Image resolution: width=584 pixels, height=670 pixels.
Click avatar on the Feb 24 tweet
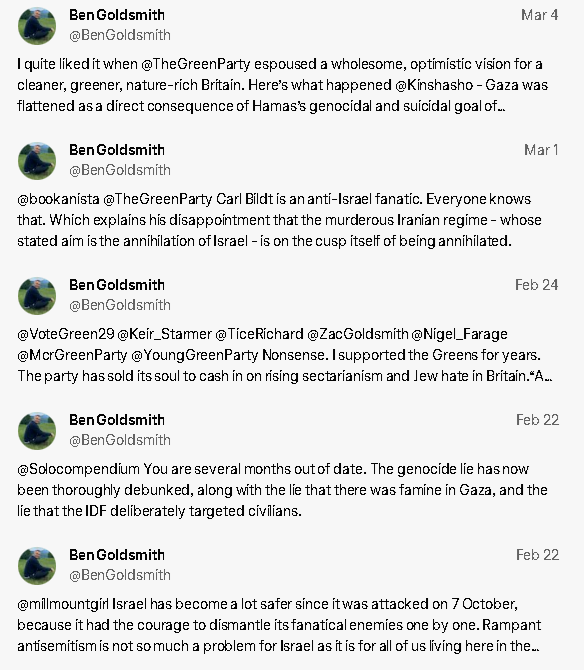point(37,296)
